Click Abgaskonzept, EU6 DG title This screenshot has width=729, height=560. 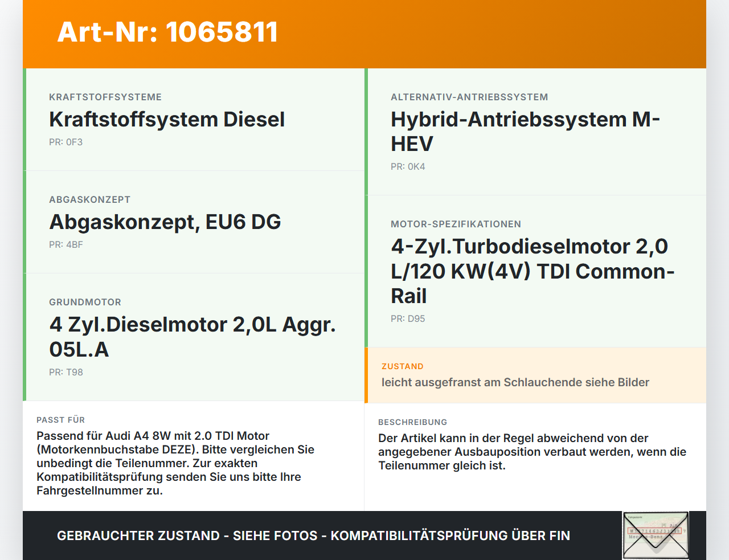pyautogui.click(x=165, y=222)
